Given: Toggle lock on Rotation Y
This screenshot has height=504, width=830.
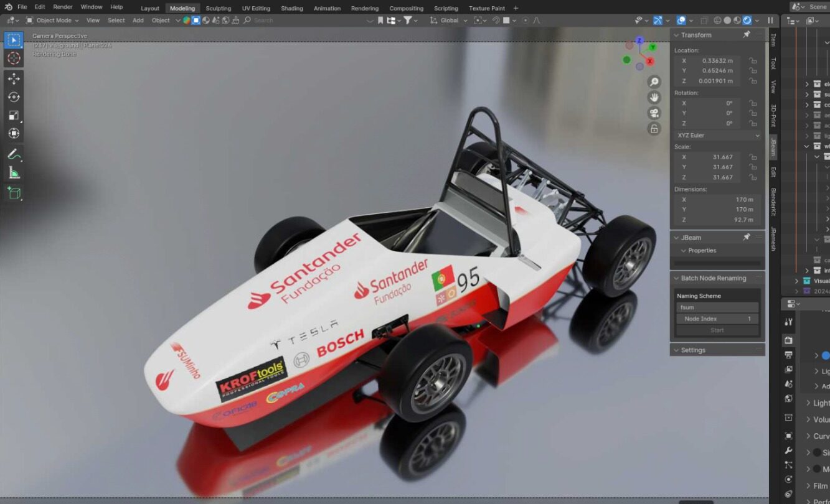Looking at the screenshot, I should pyautogui.click(x=753, y=113).
